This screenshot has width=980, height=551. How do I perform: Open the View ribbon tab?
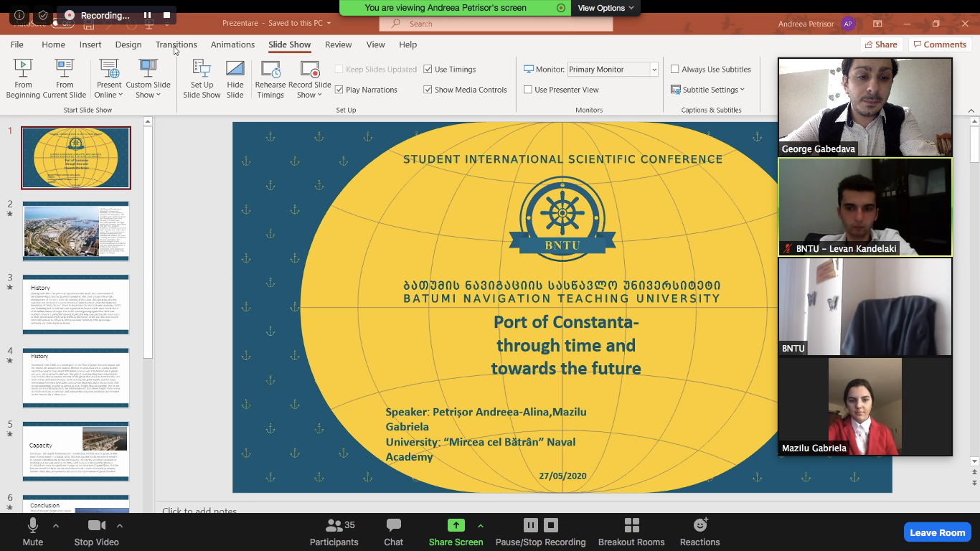[x=376, y=44]
